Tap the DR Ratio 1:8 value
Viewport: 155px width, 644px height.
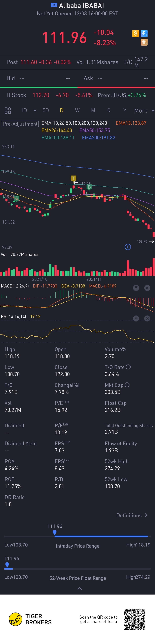click(8, 504)
